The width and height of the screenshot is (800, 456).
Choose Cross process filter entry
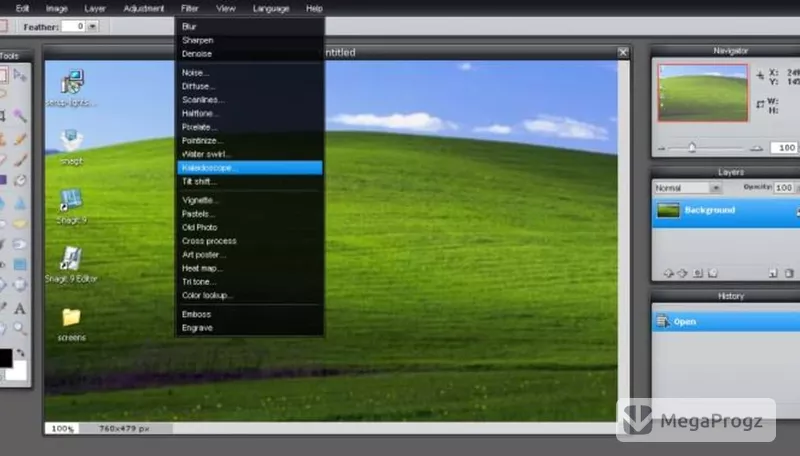pyautogui.click(x=250, y=241)
